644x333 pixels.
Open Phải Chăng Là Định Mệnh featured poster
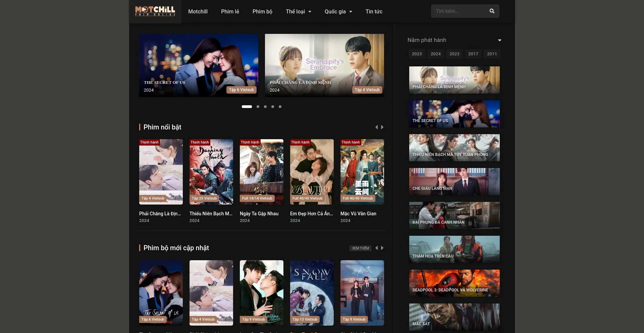tap(161, 172)
